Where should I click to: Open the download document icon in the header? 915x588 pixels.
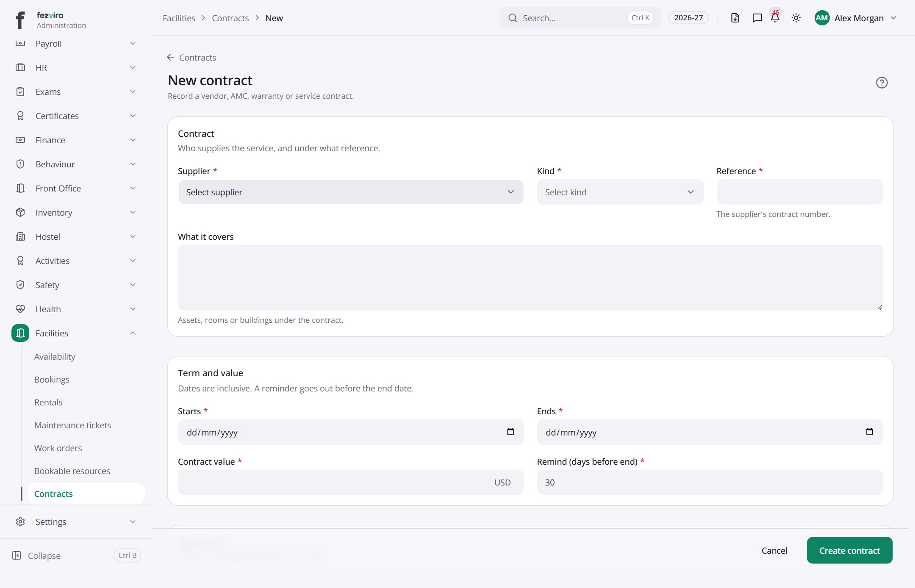click(x=735, y=18)
